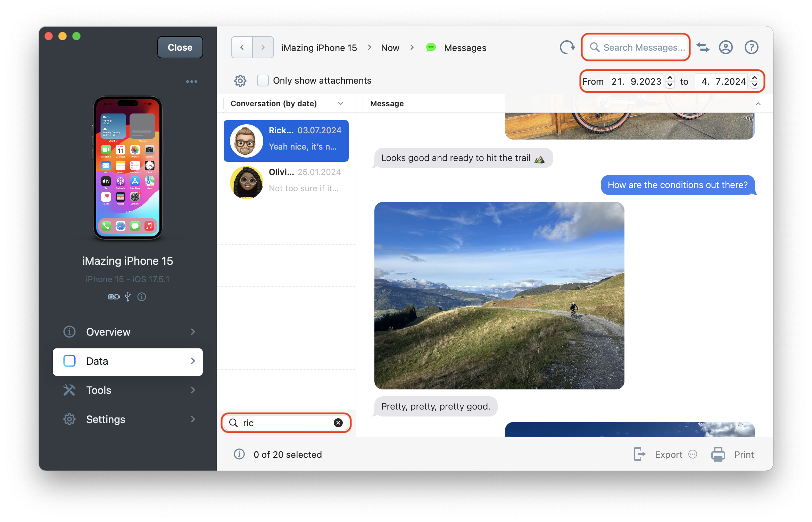
Task: Open device info icon under iPhone name
Action: pyautogui.click(x=142, y=297)
